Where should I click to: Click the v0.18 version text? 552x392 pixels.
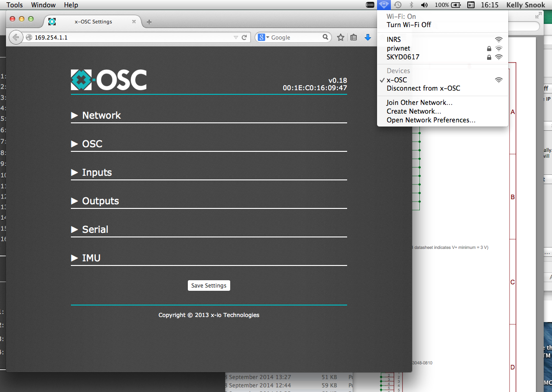coord(337,81)
